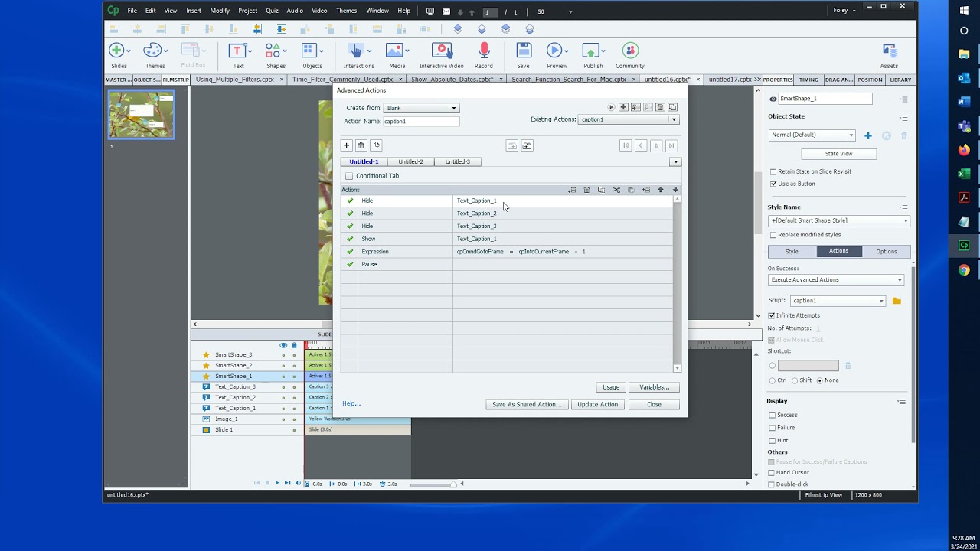The image size is (980, 551).
Task: Open the Variables dialog button
Action: point(654,386)
